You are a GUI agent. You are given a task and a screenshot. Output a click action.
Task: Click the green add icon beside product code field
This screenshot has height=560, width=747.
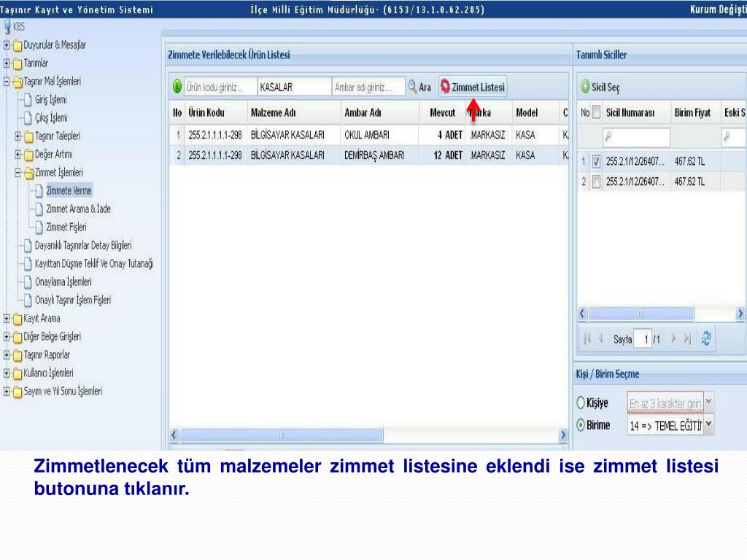[177, 87]
